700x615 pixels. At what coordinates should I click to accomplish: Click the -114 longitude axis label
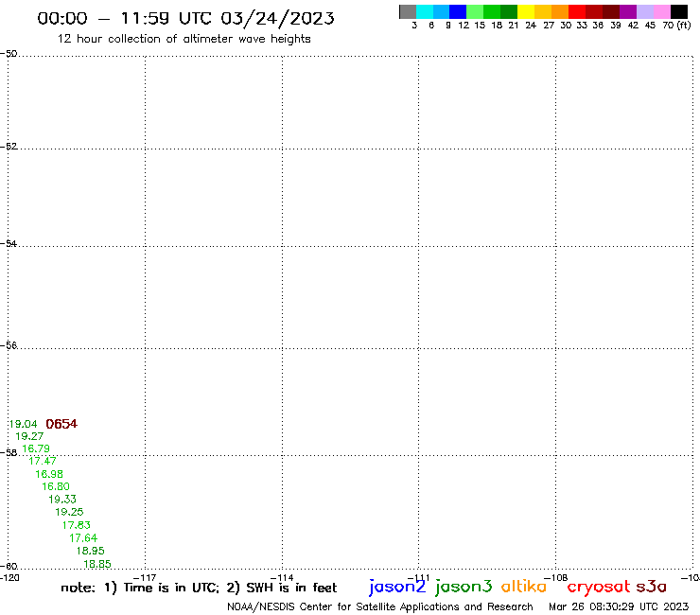[x=282, y=578]
